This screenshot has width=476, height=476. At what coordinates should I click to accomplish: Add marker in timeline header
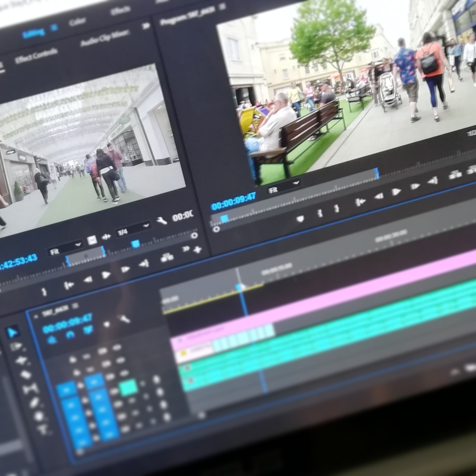point(106,325)
